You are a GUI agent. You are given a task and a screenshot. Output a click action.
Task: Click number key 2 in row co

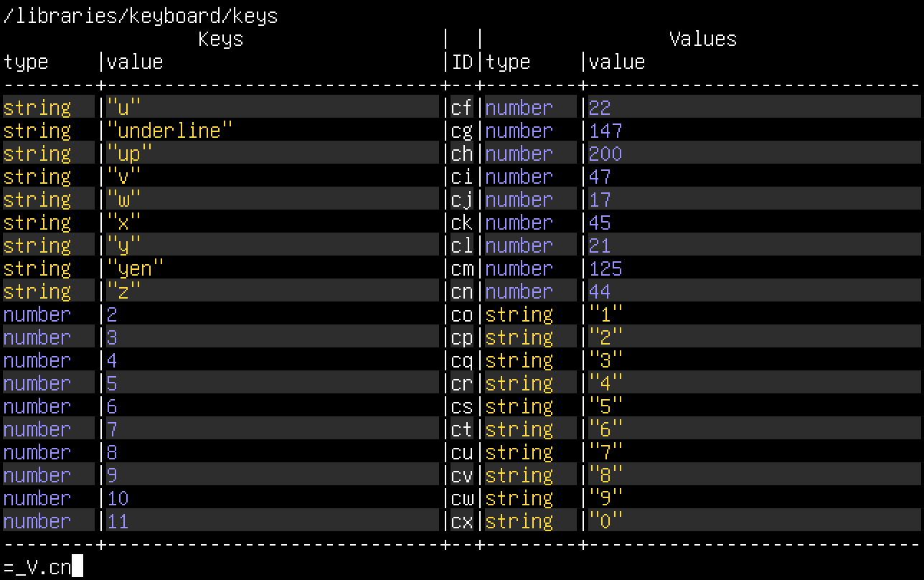coord(112,314)
